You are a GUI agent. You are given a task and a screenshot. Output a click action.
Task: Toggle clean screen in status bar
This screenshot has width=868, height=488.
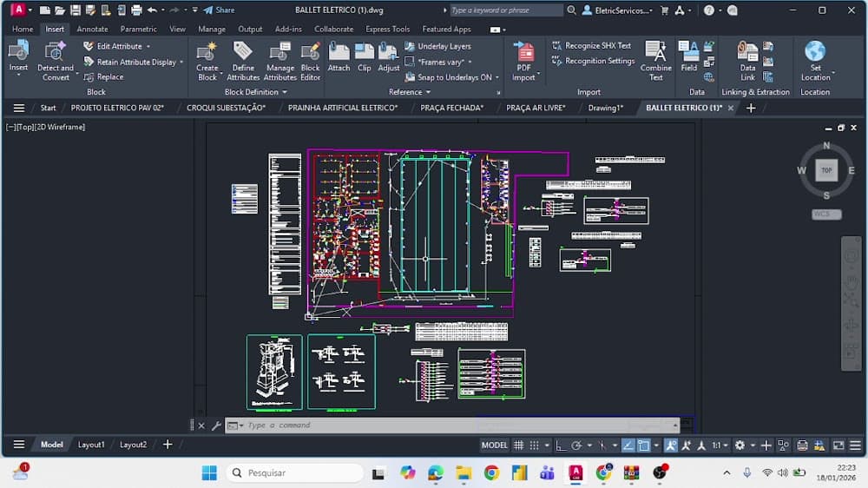click(838, 445)
